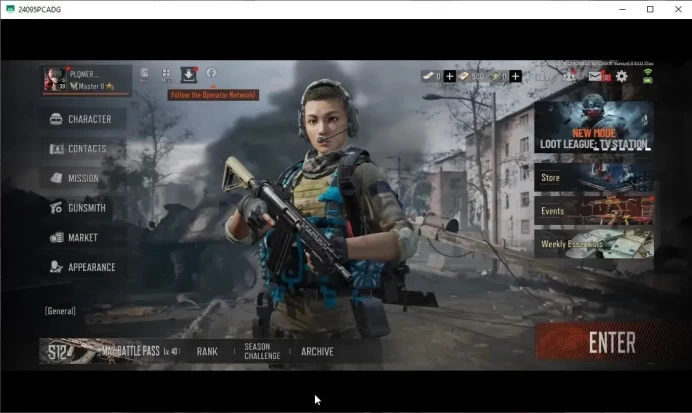The image size is (692, 413).
Task: Open the RANK tab
Action: (207, 352)
